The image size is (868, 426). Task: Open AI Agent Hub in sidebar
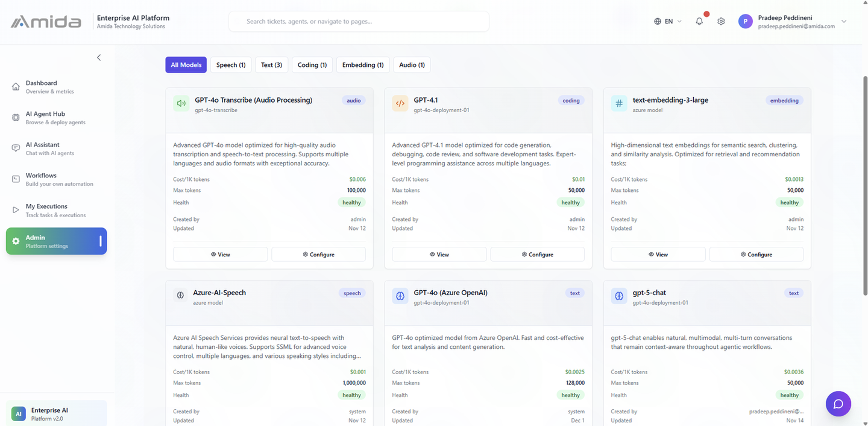[x=57, y=118]
